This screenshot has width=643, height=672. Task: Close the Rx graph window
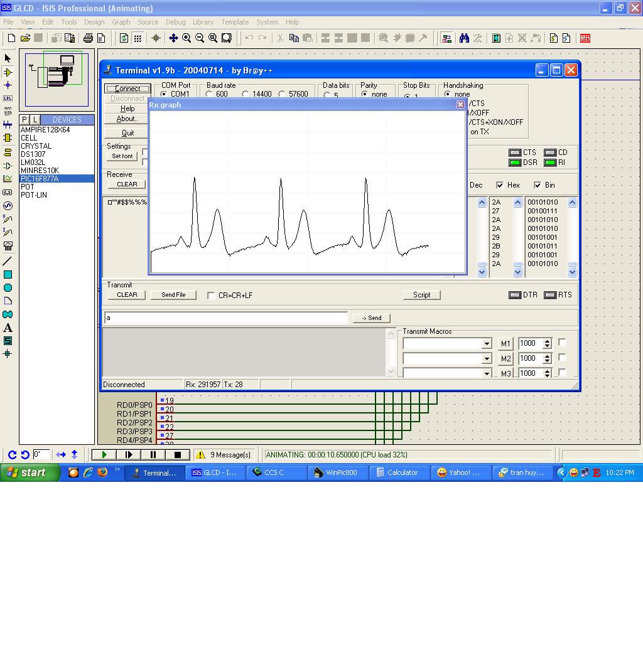point(460,105)
